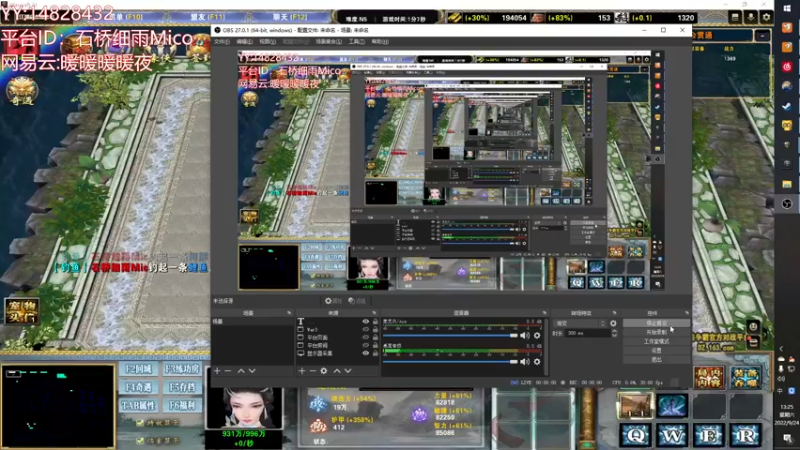This screenshot has height=450, width=800.
Task: Click the stop streaming button
Action: click(656, 323)
